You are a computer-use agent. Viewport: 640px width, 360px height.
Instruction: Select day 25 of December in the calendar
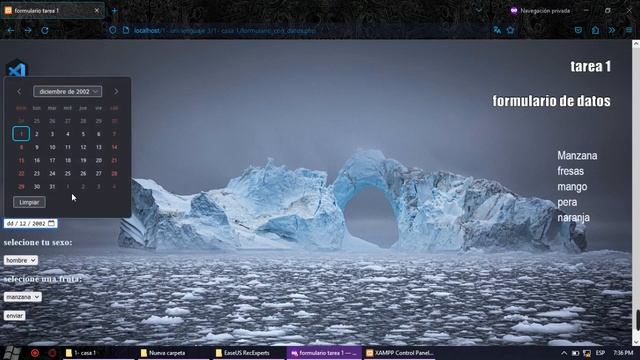[68, 173]
